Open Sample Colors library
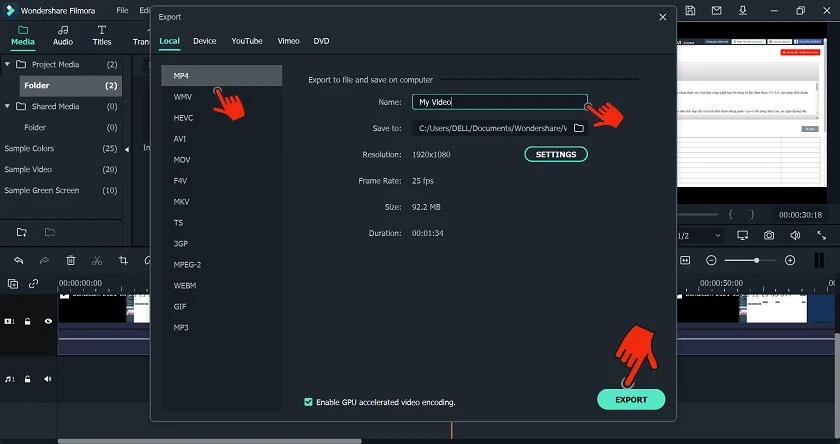 [61, 148]
